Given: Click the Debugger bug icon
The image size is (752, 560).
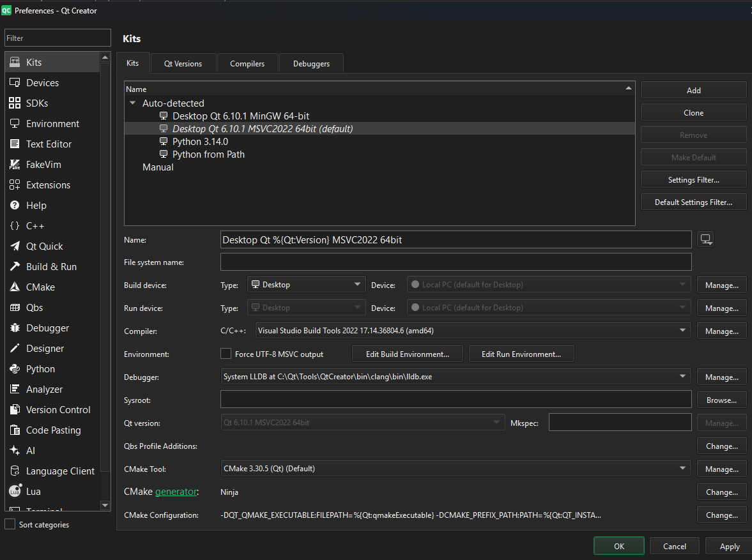Looking at the screenshot, I should click(15, 328).
